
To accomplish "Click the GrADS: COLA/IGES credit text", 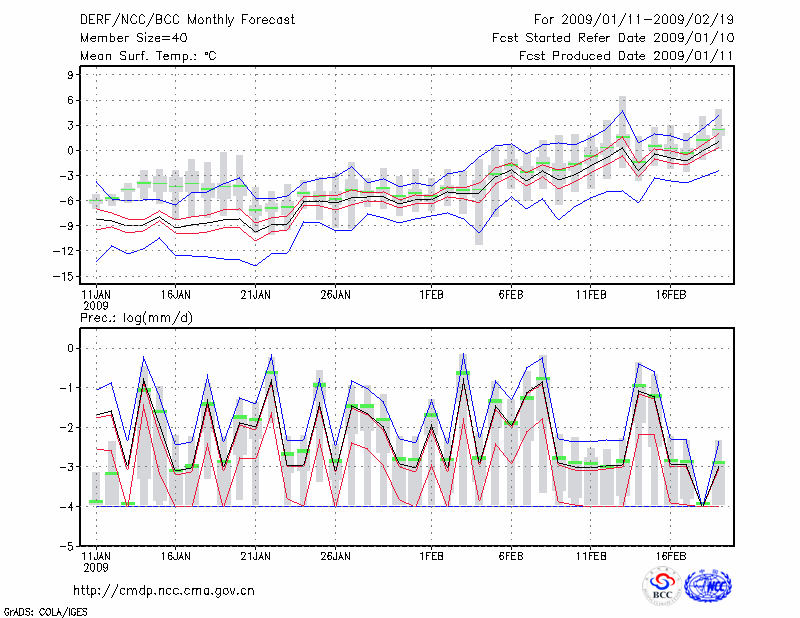I will (x=44, y=610).
